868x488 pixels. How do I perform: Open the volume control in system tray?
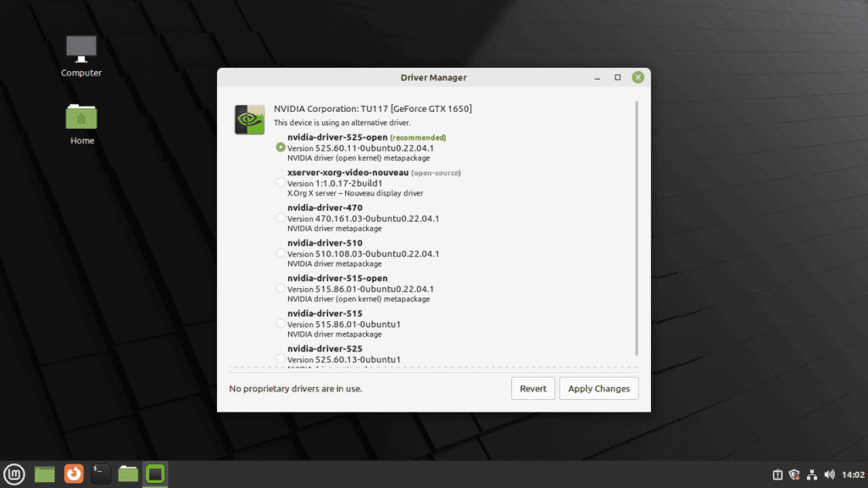[x=829, y=474]
